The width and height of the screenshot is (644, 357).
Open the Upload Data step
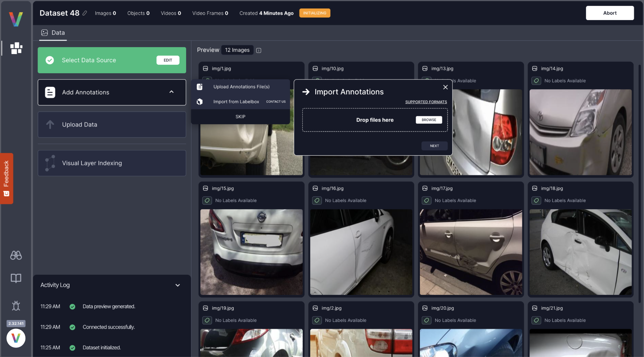click(x=112, y=124)
